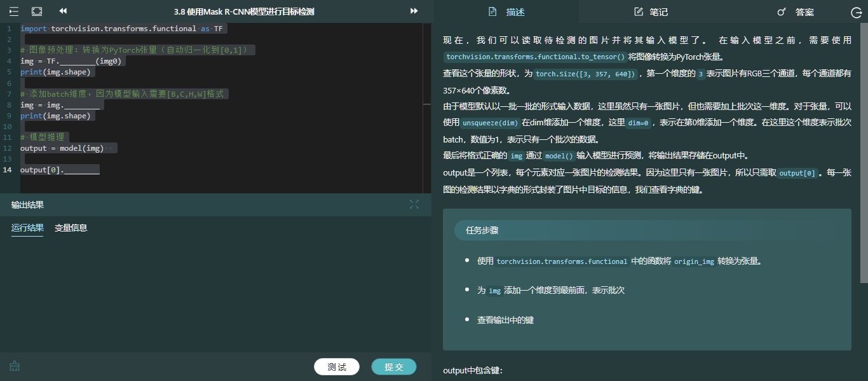Screen dimensions: 868x381
Task: Click the comment about 图像预处理
Action: (x=134, y=50)
